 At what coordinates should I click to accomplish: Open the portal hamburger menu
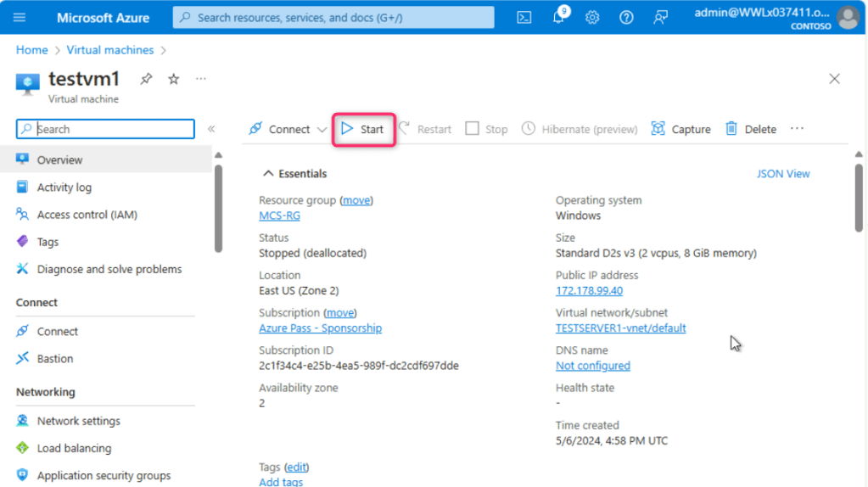coord(20,18)
